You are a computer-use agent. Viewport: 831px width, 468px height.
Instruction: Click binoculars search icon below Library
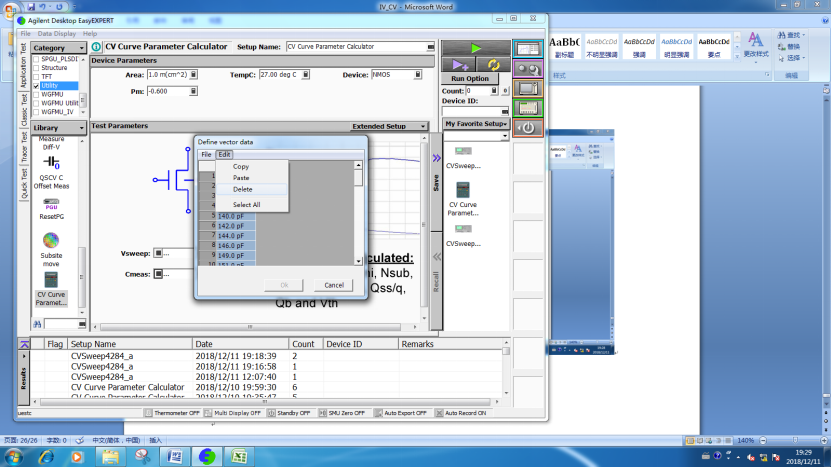tap(37, 324)
